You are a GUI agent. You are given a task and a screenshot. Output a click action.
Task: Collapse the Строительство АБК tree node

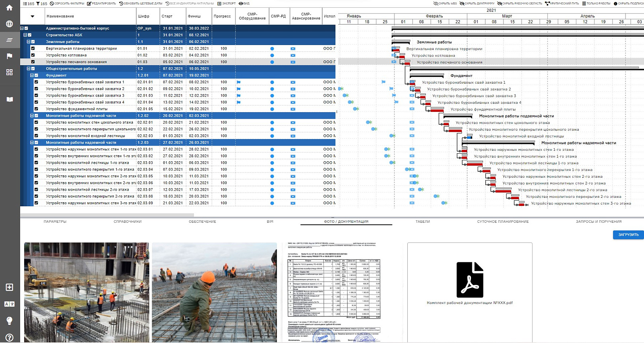point(25,35)
